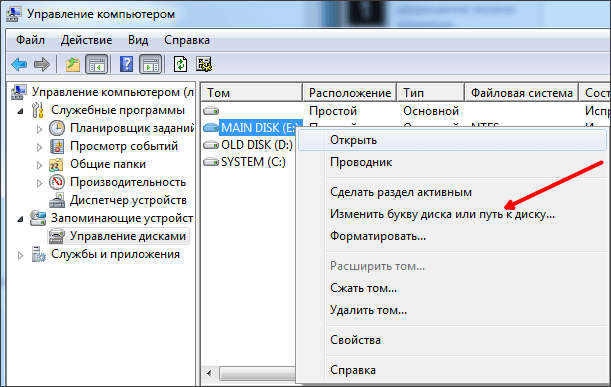Choose Форматировать... in the context menu
This screenshot has height=387, width=611.
tap(452, 236)
